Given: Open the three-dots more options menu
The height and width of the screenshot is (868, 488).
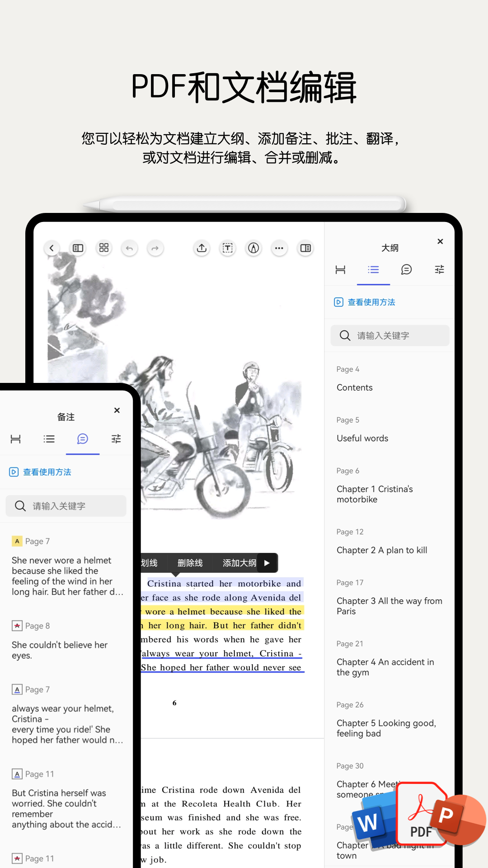Looking at the screenshot, I should (279, 248).
